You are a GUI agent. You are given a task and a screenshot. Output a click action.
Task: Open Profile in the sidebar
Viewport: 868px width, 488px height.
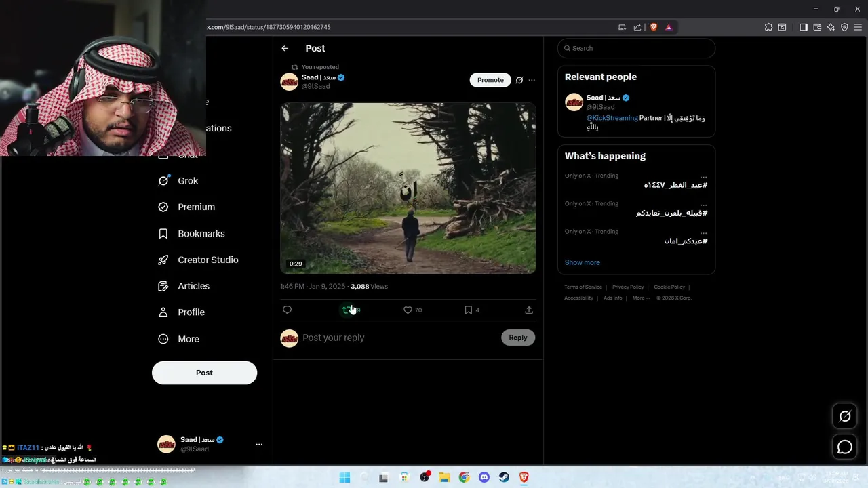(181, 312)
